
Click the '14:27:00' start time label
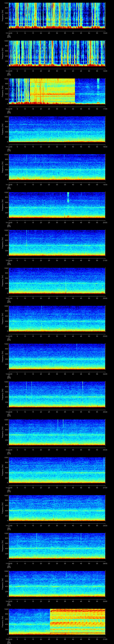9,525
